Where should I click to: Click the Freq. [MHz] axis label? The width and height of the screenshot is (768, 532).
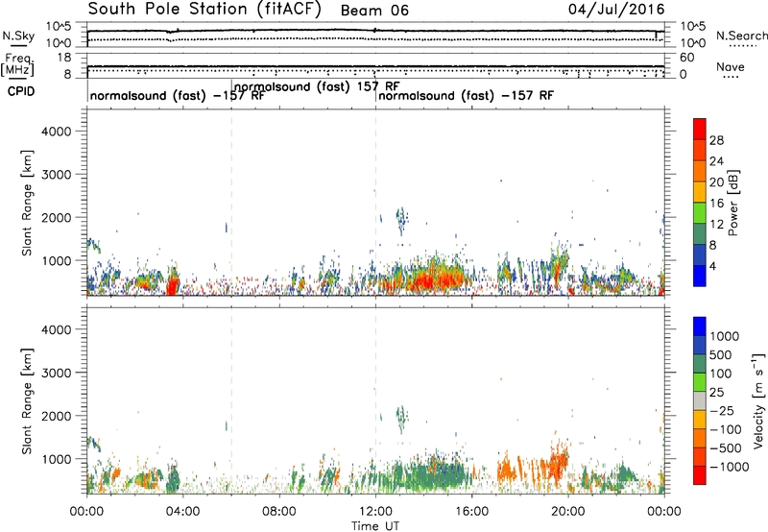click(17, 65)
